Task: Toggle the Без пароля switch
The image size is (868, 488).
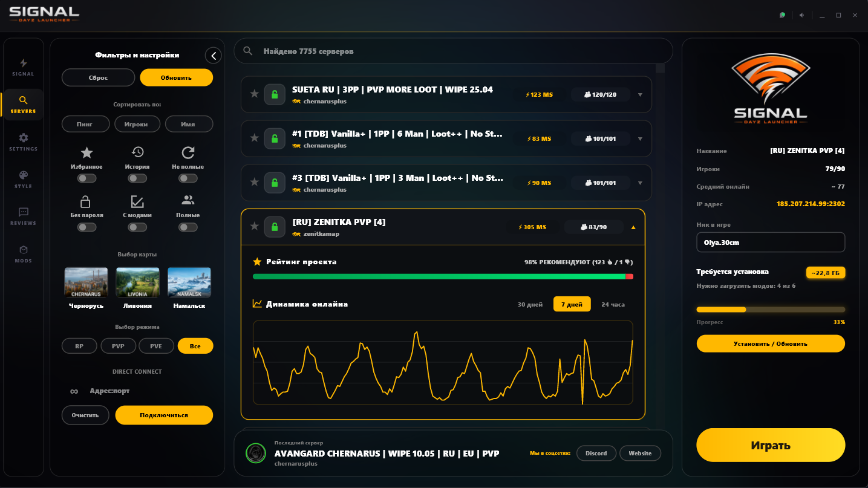Action: pos(86,227)
